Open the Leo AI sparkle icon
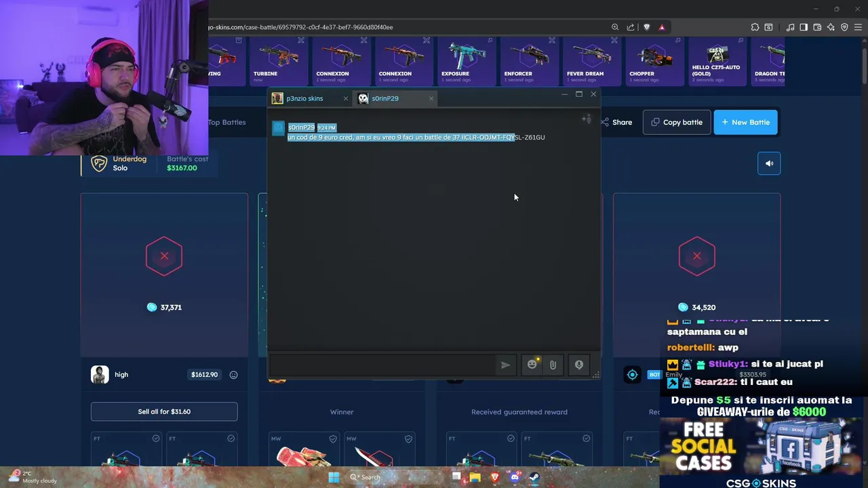The width and height of the screenshot is (868, 488). 831,27
